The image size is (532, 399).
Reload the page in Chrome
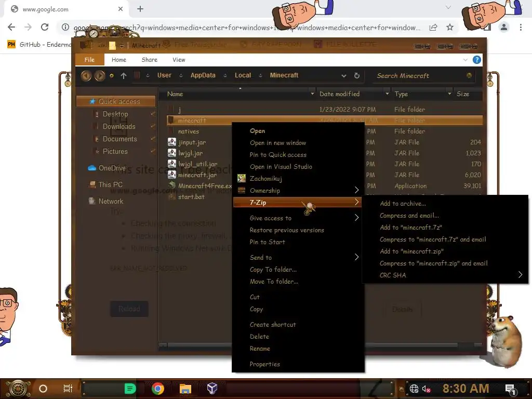45,27
